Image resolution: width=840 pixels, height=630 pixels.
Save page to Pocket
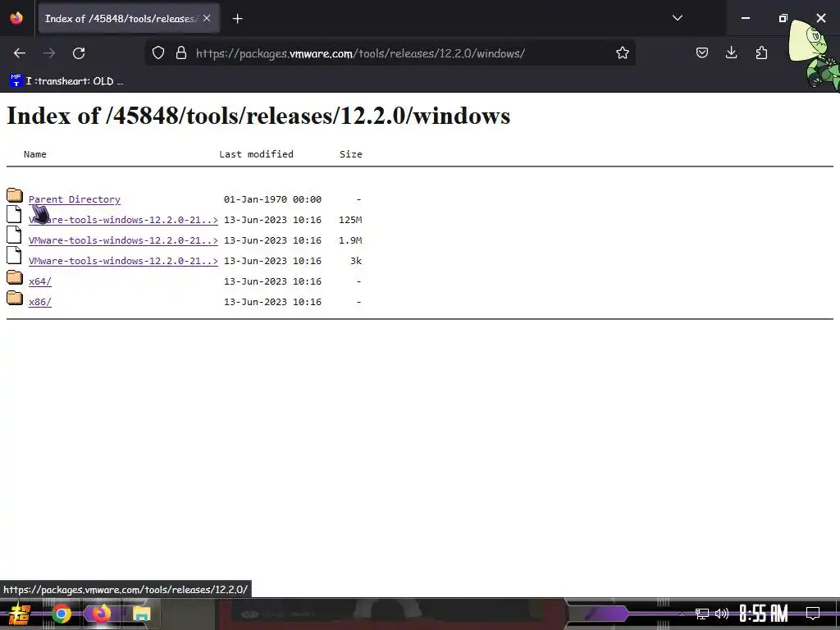pyautogui.click(x=702, y=53)
